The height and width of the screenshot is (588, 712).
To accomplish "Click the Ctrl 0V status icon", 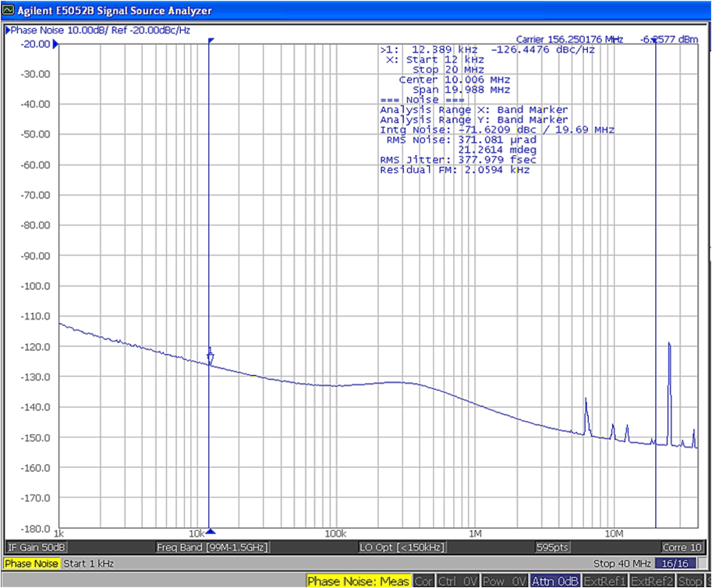I will click(459, 580).
